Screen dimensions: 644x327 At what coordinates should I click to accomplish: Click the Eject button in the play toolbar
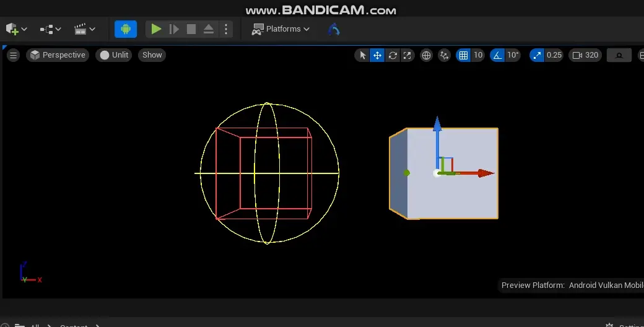coord(209,29)
